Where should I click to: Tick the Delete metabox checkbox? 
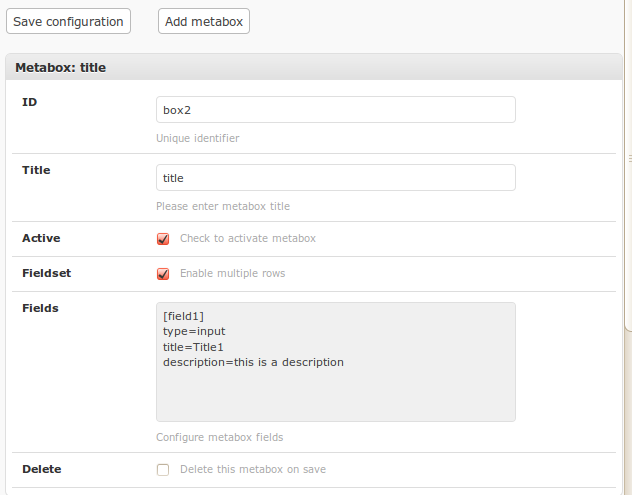[163, 470]
